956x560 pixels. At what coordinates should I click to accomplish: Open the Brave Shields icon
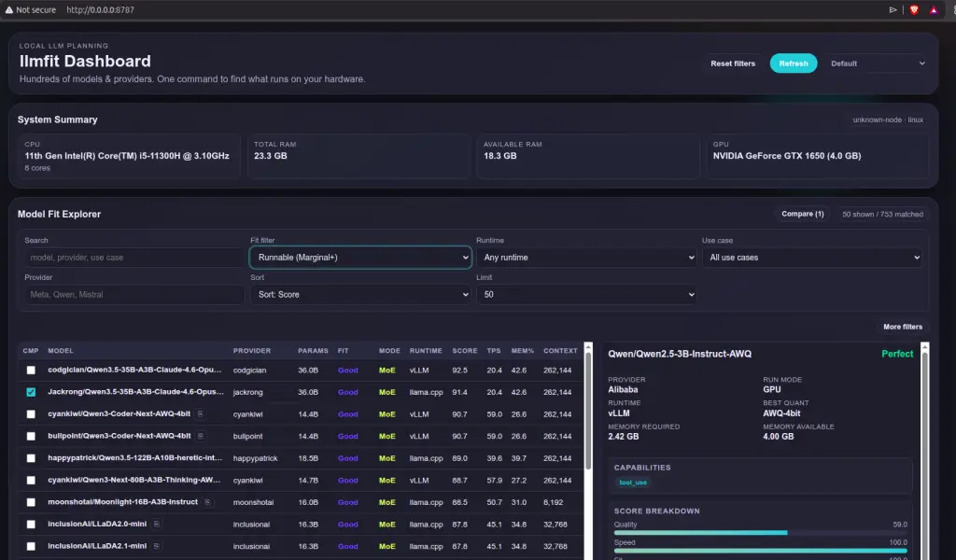(x=915, y=9)
